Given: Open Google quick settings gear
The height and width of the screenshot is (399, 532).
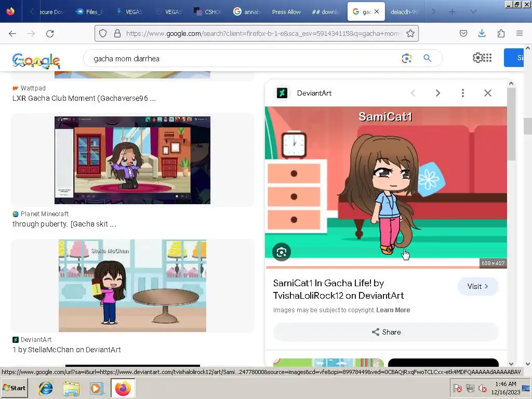Looking at the screenshot, I should point(477,58).
